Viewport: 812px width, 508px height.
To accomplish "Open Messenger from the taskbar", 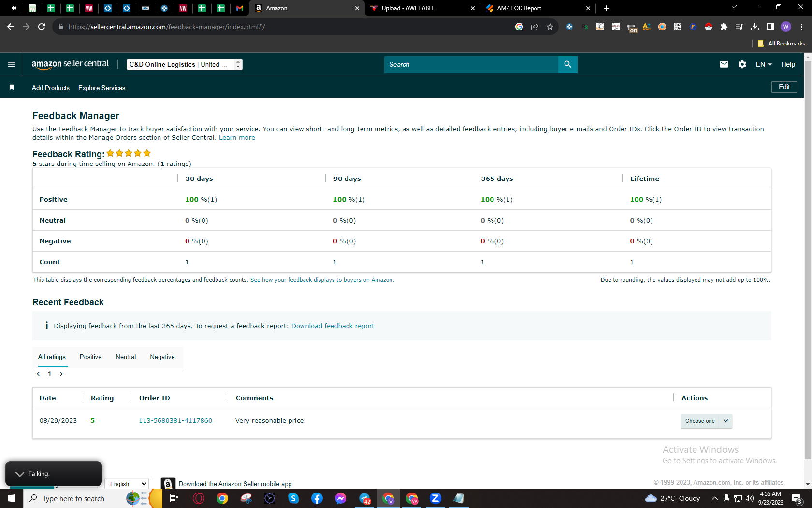I will pyautogui.click(x=341, y=498).
